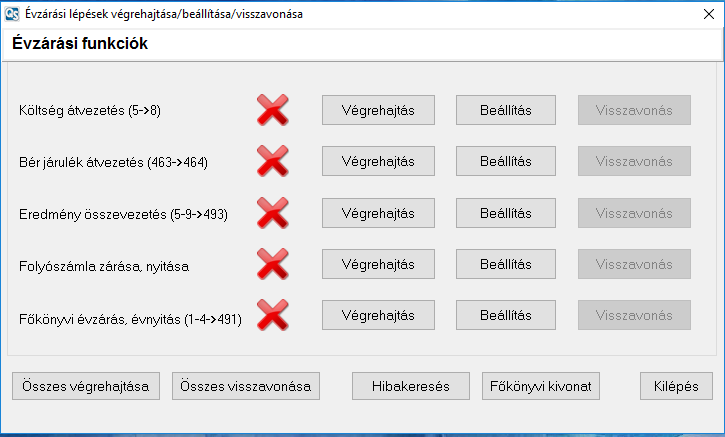Screen dimensions: 725x437
Task: Click the Összes végrehajtása button
Action: tap(85, 386)
